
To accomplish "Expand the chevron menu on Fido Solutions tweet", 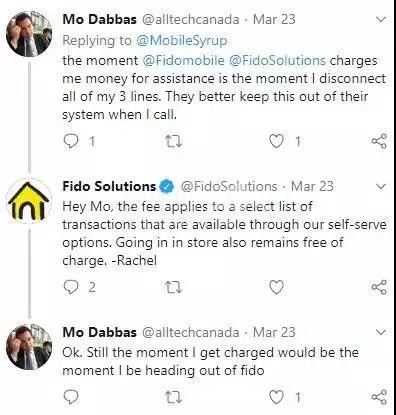I will point(381,186).
